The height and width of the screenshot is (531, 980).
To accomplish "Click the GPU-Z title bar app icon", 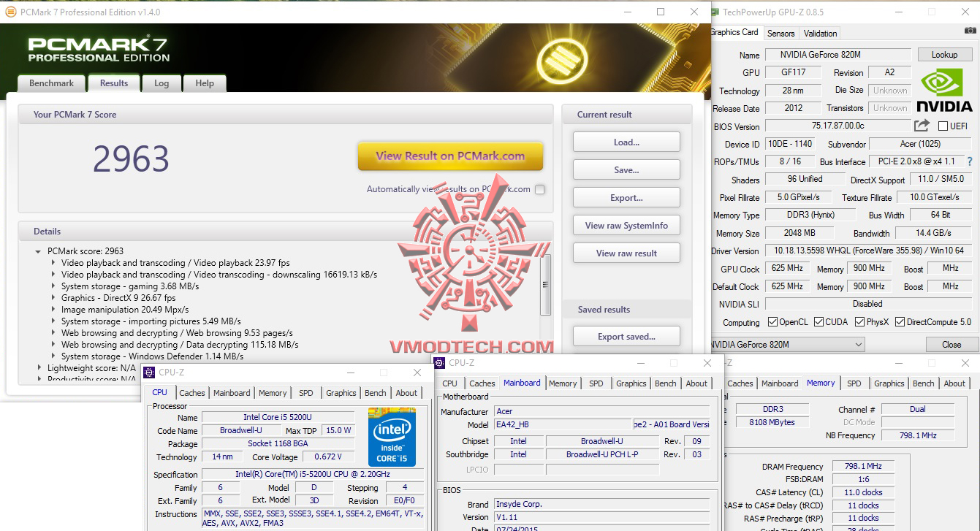I will (x=715, y=12).
